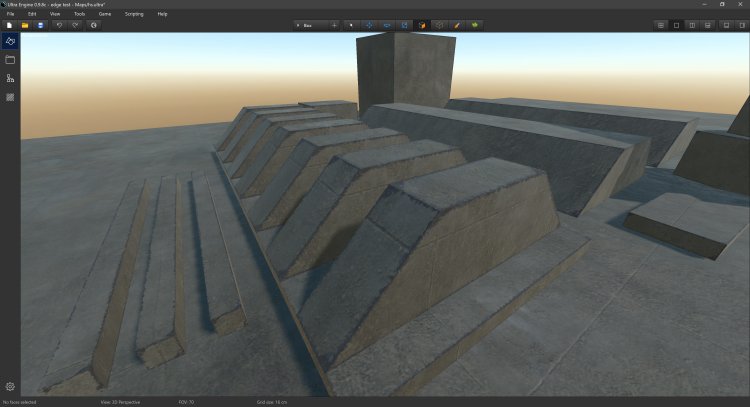Click the 'No faces selected' status text

[x=20, y=402]
